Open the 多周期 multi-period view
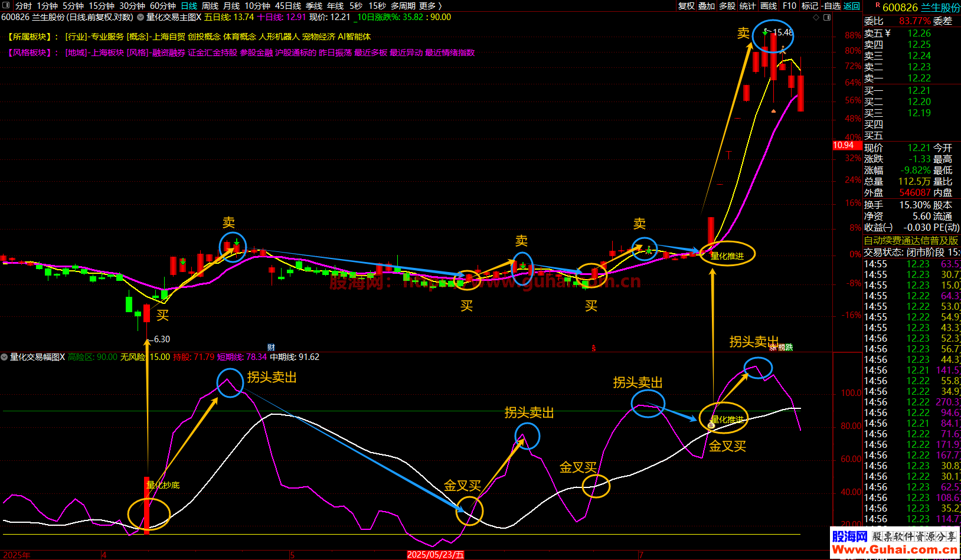The width and height of the screenshot is (961, 560). [x=404, y=6]
